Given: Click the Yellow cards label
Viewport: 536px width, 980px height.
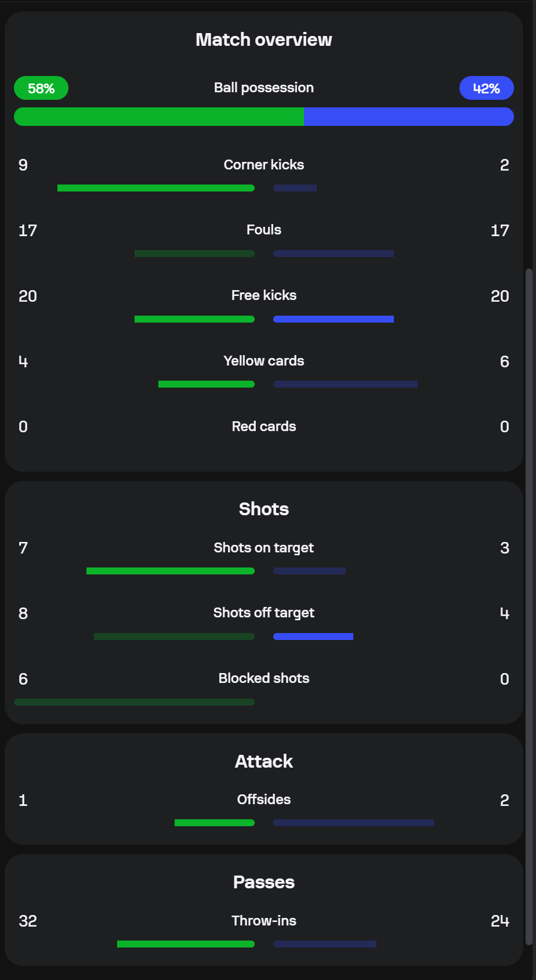Looking at the screenshot, I should click(263, 361).
